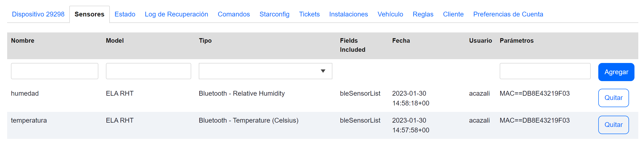Image resolution: width=644 pixels, height=146 pixels.
Task: Click the Nombre input field
Action: coord(55,71)
